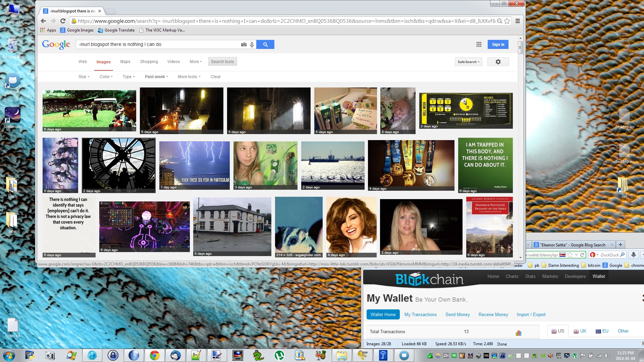Expand the Size filter dropdown
This screenshot has height=362, width=644.
84,76
